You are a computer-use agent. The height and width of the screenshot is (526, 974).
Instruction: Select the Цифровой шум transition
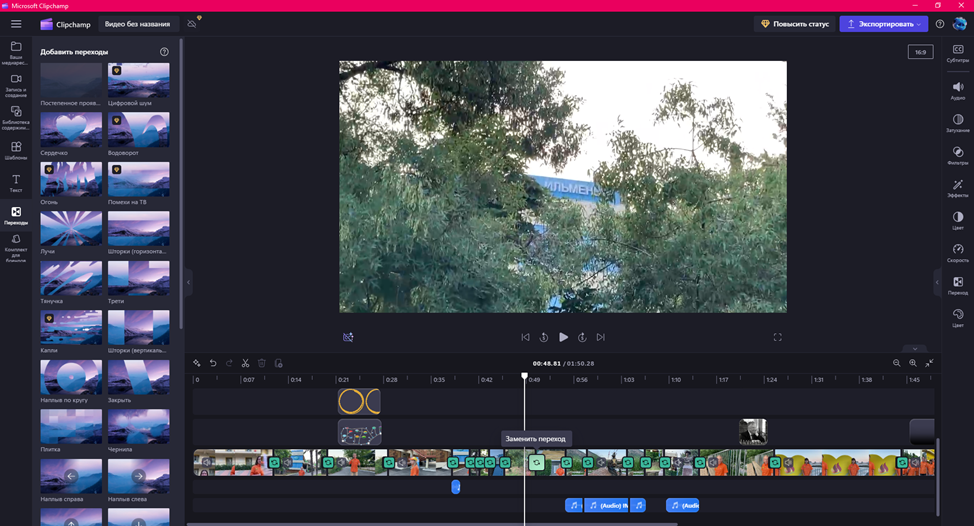tap(139, 80)
